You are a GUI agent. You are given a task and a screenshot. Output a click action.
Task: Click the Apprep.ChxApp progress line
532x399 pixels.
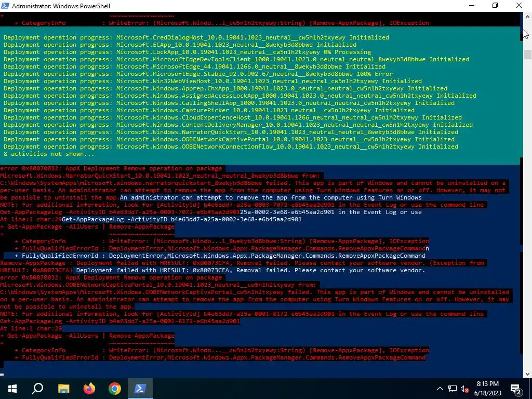pyautogui.click(x=225, y=88)
